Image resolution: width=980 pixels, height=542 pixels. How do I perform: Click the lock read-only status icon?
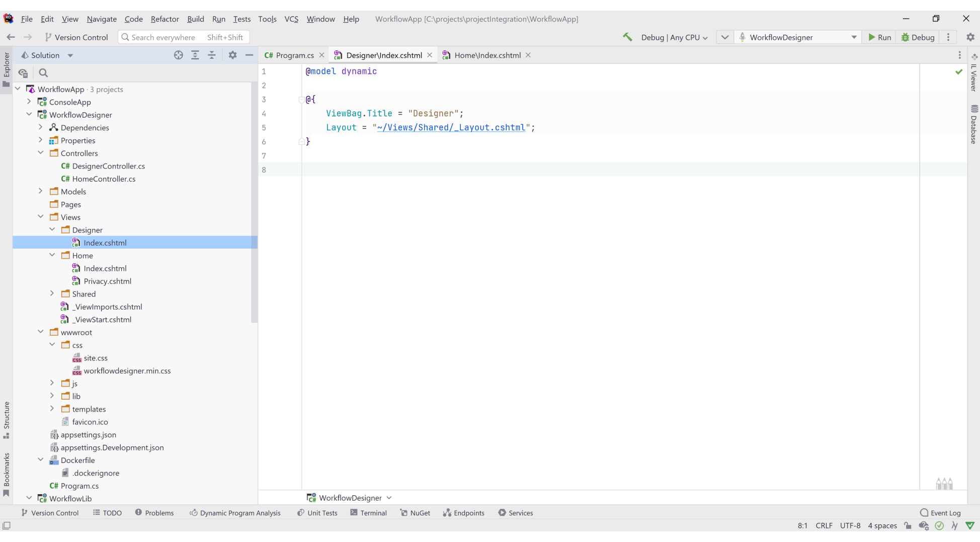[x=908, y=525]
